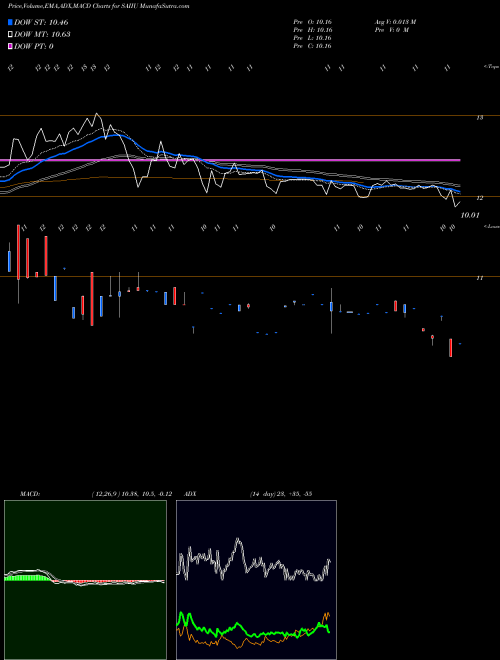The image size is (500, 660).
Task: Click the white ADX line peak
Action: coord(238,540)
